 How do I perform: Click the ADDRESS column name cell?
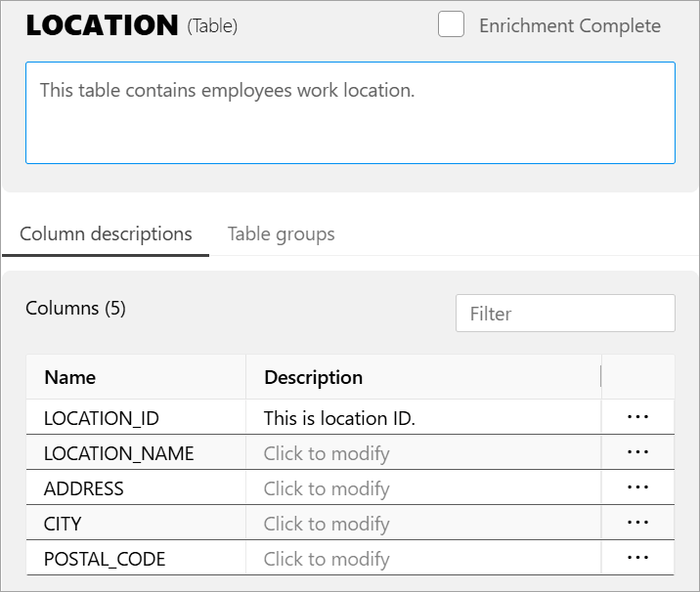[84, 488]
